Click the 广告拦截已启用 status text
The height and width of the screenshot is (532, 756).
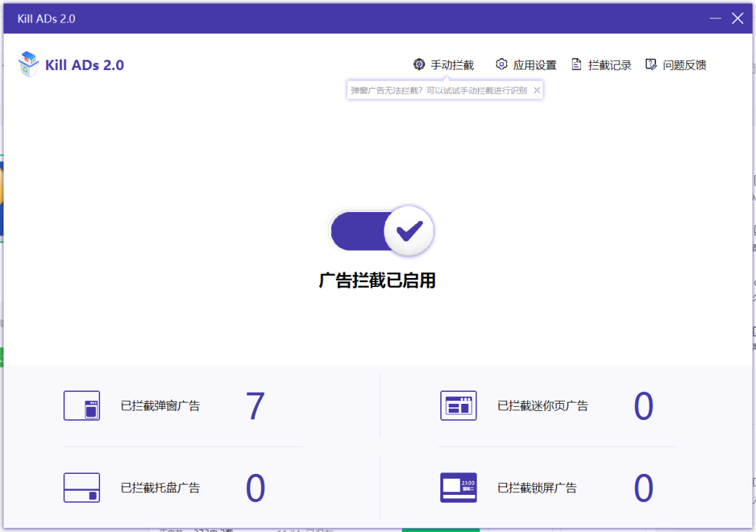[x=379, y=280]
